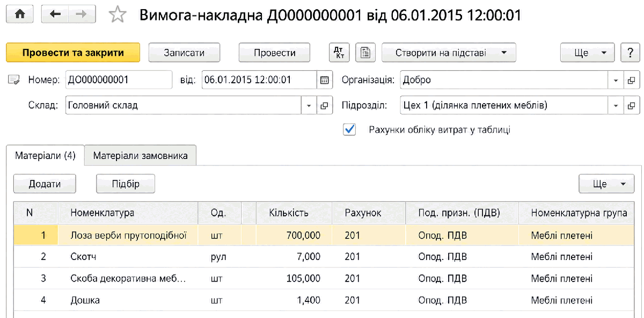Click the Записати button

(184, 53)
